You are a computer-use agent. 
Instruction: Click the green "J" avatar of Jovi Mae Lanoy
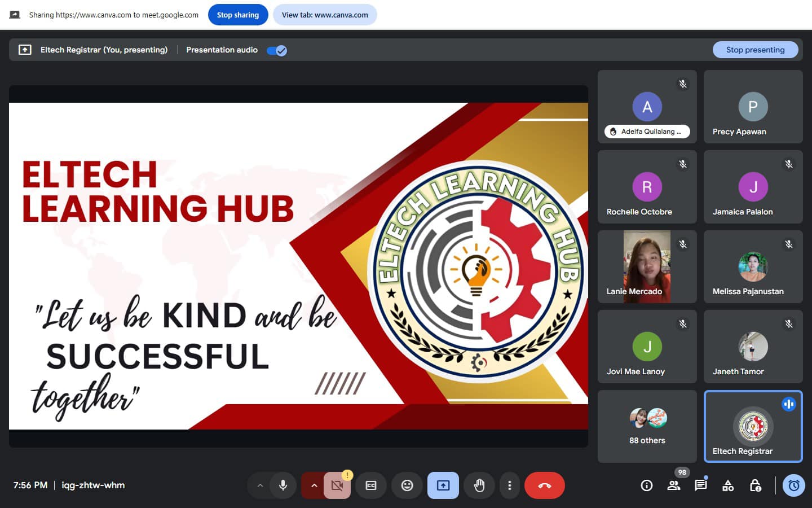[x=647, y=347]
